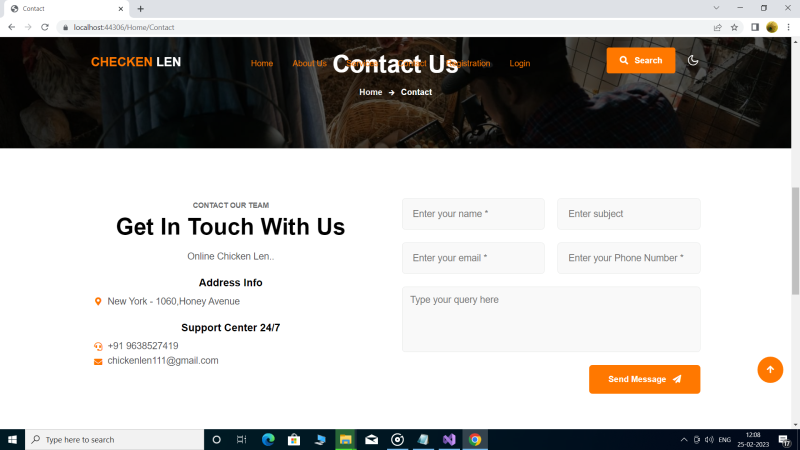
Task: Toggle dark mode moon icon
Action: pos(692,60)
